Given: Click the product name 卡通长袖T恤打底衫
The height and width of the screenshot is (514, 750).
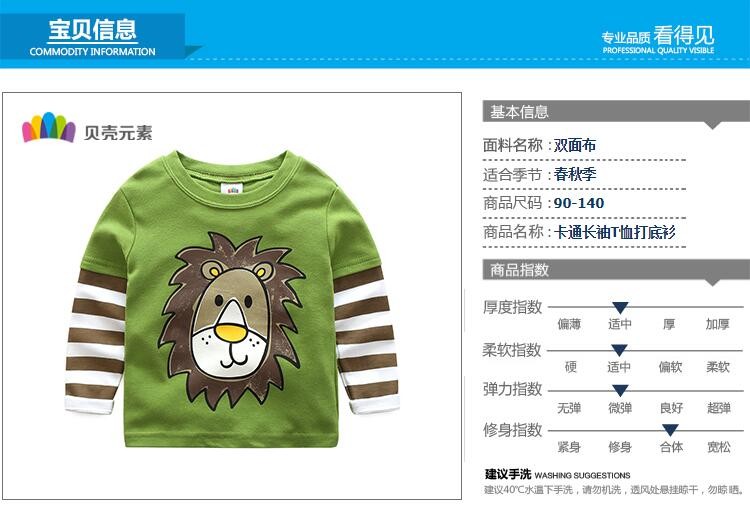Looking at the screenshot, I should (615, 232).
